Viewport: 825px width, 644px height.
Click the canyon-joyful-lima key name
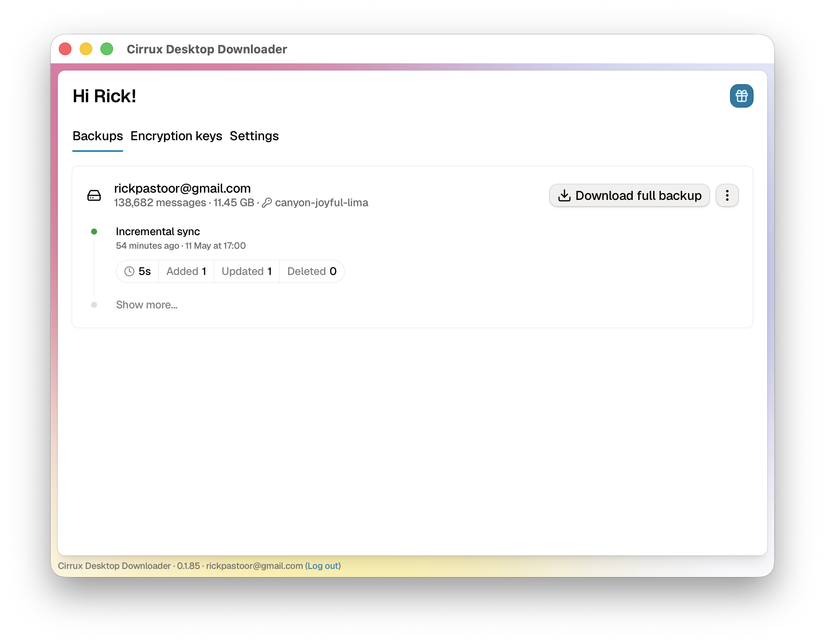coord(322,203)
